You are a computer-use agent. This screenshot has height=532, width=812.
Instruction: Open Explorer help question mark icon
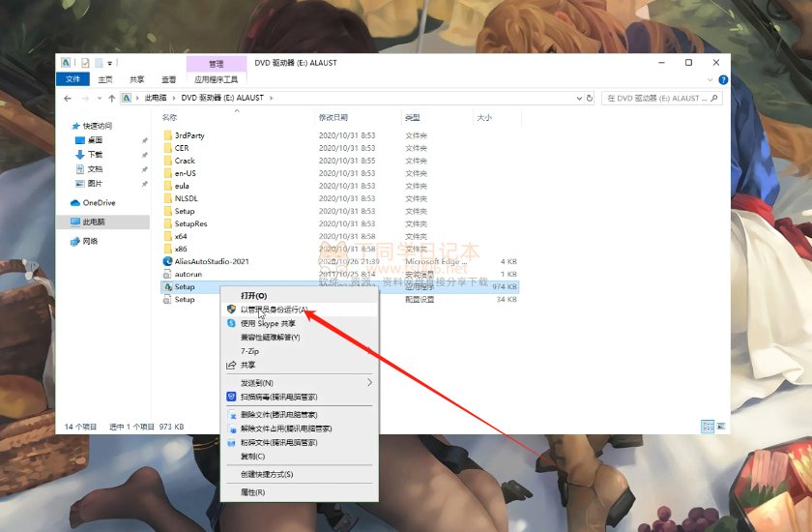(x=723, y=79)
